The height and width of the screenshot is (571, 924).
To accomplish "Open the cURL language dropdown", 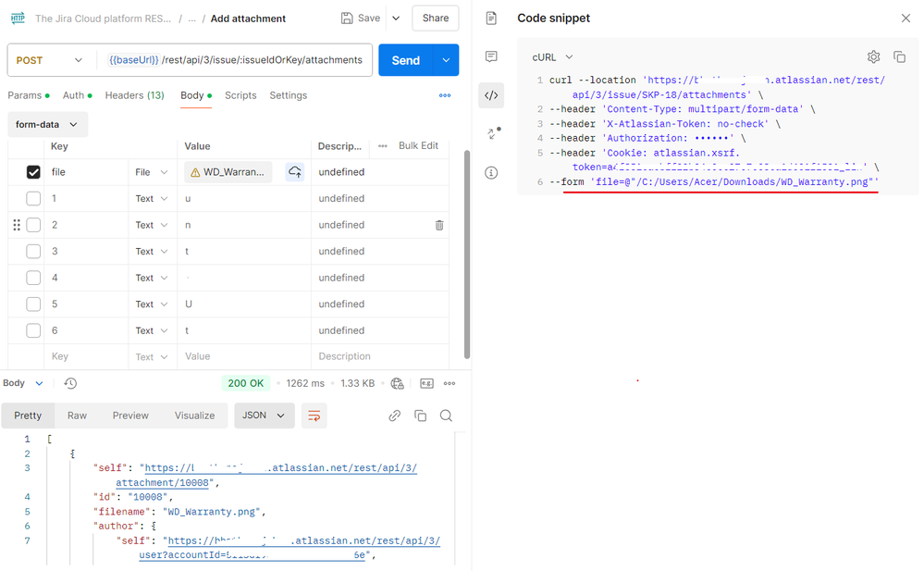I will [x=552, y=57].
